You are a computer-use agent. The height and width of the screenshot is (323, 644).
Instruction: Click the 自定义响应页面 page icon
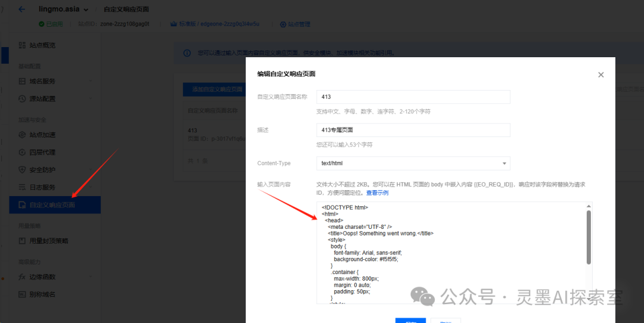pos(22,205)
